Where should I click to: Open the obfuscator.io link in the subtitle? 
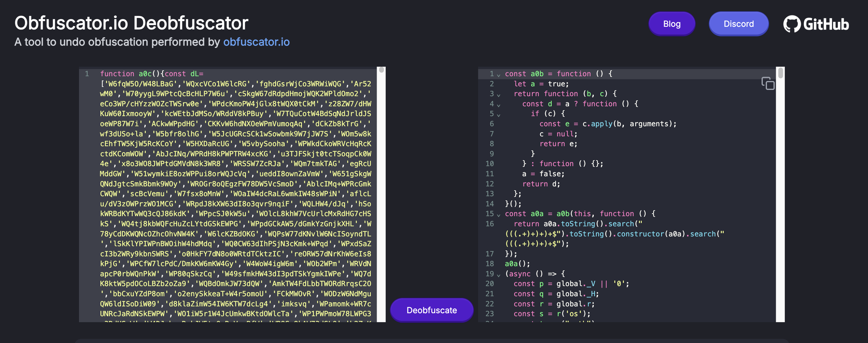pos(256,42)
